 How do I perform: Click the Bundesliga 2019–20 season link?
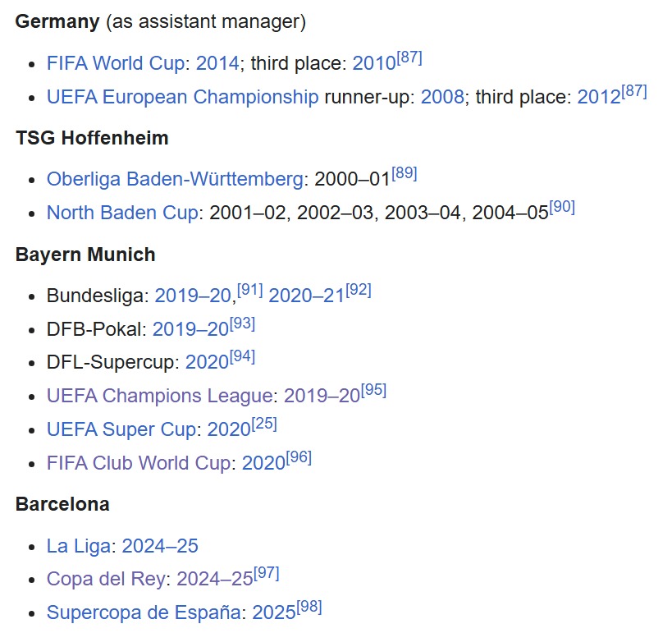tap(193, 296)
